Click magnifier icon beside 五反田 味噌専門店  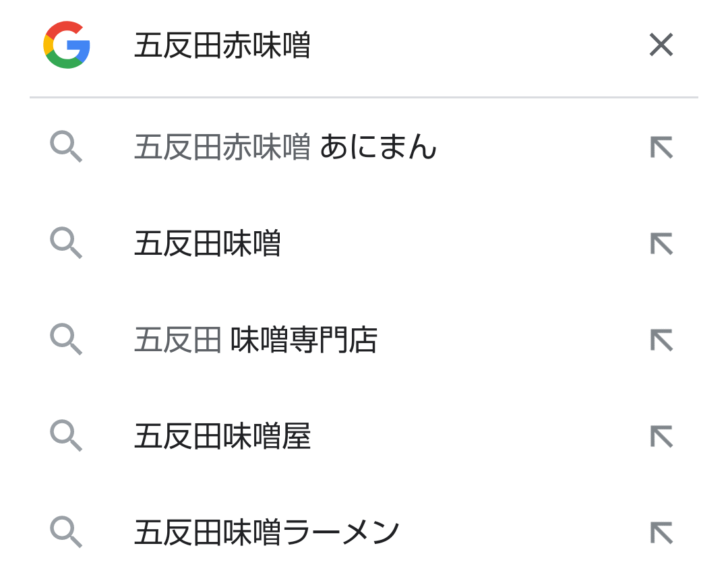(x=66, y=340)
